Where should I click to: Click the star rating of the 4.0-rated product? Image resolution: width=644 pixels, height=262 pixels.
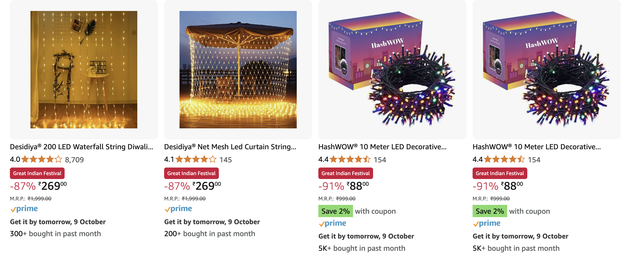pyautogui.click(x=42, y=159)
